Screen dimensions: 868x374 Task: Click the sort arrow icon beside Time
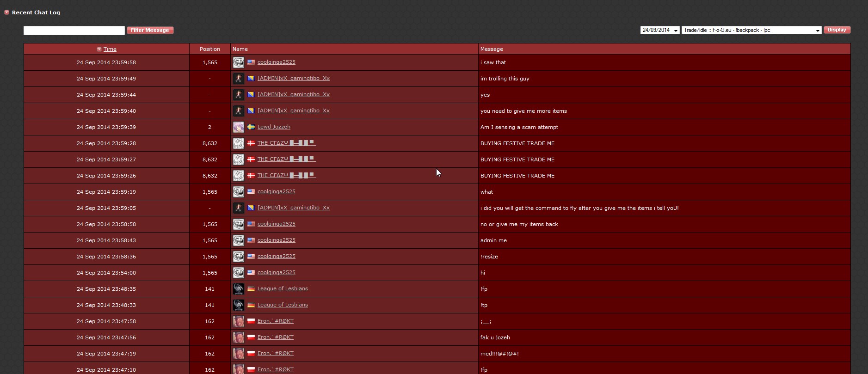click(x=99, y=49)
